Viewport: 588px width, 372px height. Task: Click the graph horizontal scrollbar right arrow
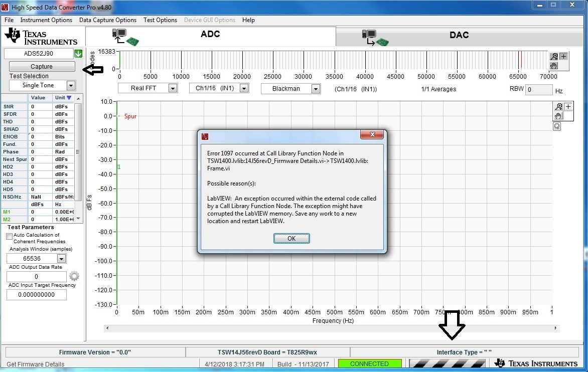point(556,328)
